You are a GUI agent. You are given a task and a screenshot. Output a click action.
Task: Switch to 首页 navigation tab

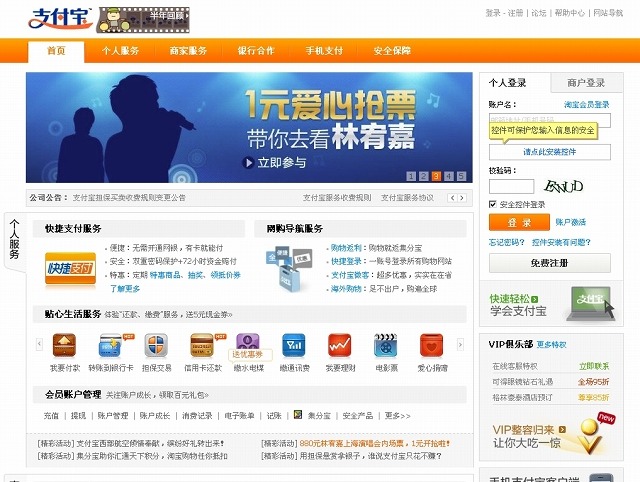(56, 51)
